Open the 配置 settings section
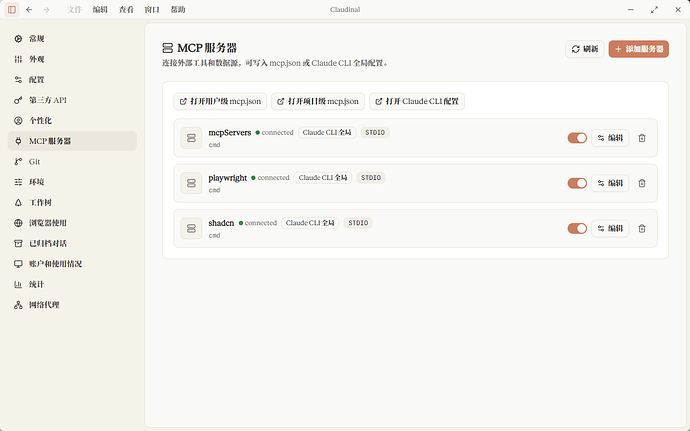This screenshot has width=690, height=431. point(72,80)
